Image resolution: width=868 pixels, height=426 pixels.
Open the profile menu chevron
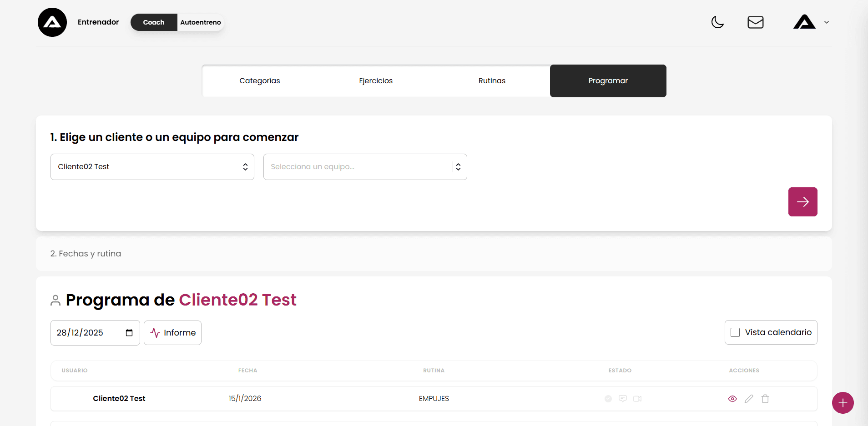click(827, 22)
